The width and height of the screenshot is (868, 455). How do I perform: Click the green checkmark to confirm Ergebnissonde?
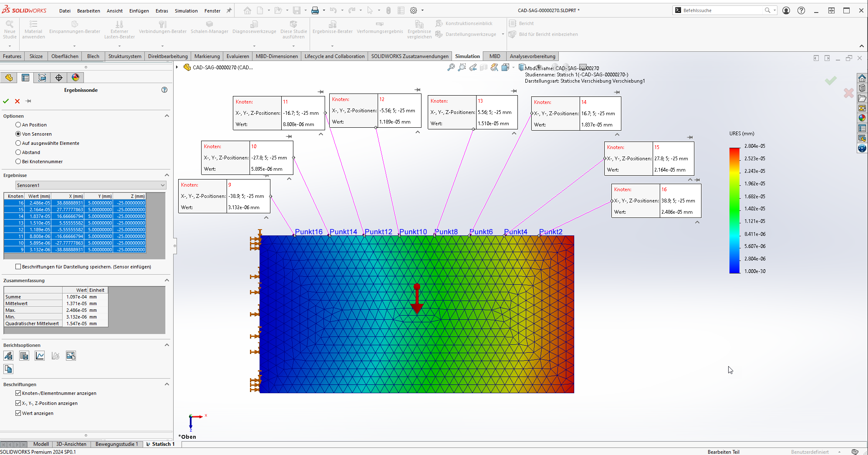coord(6,101)
